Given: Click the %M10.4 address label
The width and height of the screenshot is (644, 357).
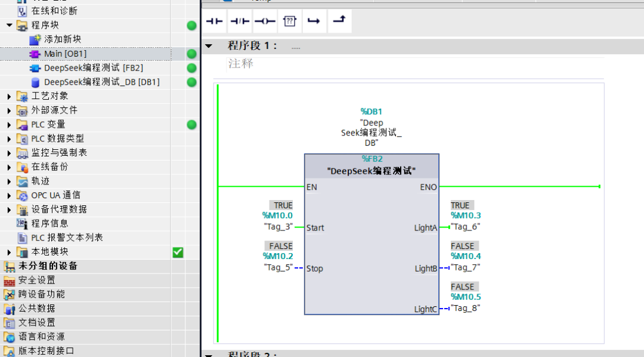Looking at the screenshot, I should 466,256.
